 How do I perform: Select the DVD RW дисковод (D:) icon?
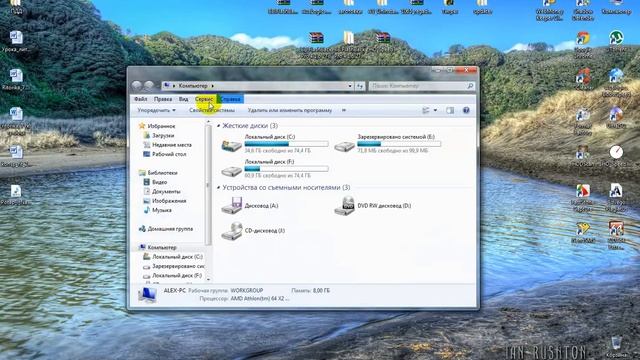[x=344, y=205]
